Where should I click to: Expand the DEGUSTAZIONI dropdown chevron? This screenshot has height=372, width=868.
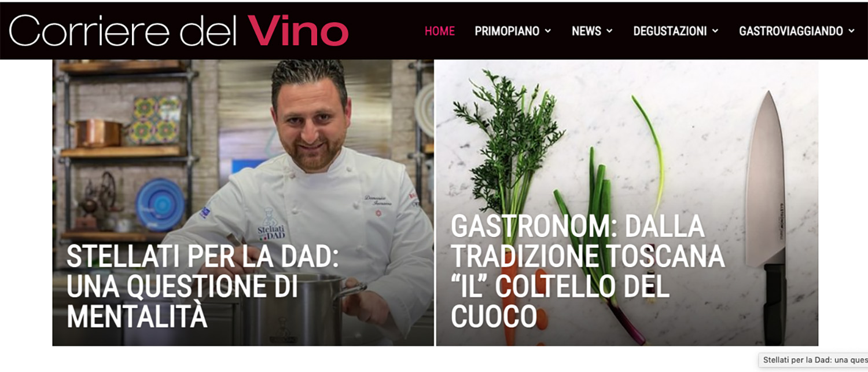(x=715, y=31)
